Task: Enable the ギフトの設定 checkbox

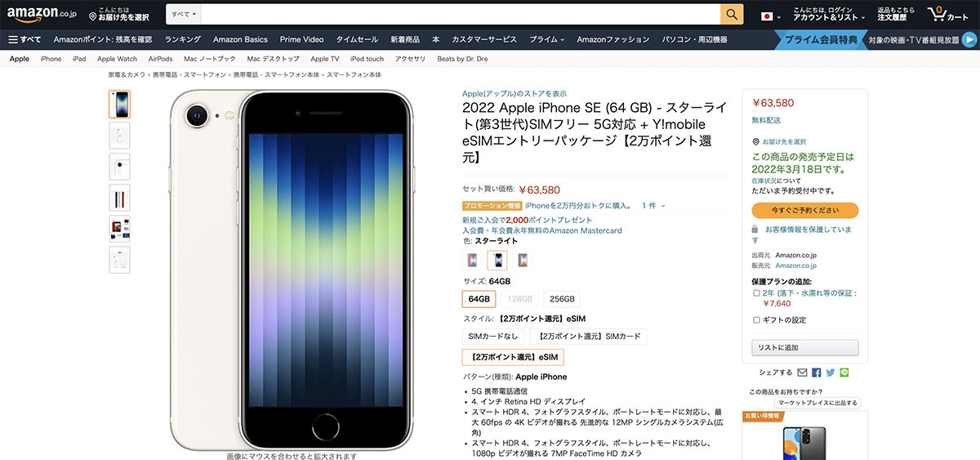Action: tap(756, 319)
